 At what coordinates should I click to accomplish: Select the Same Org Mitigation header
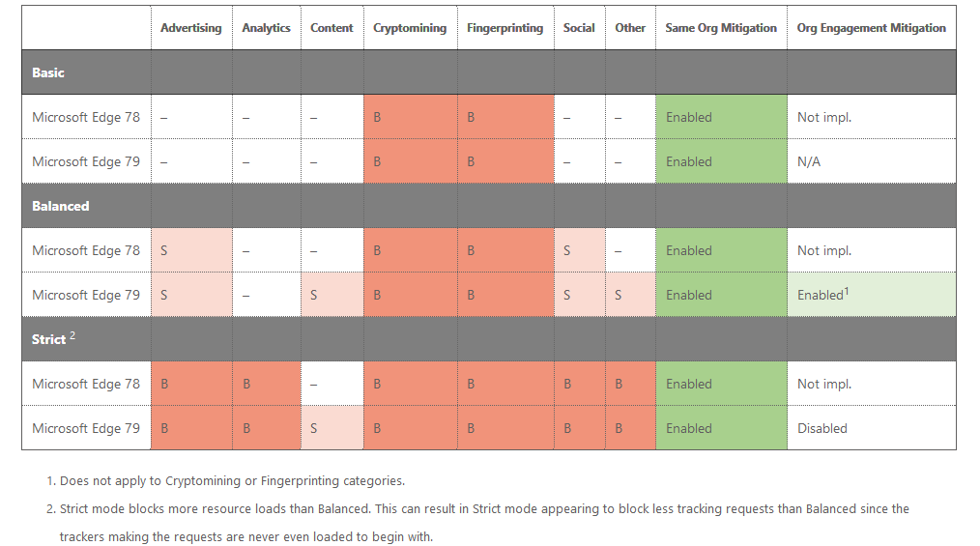(x=720, y=28)
